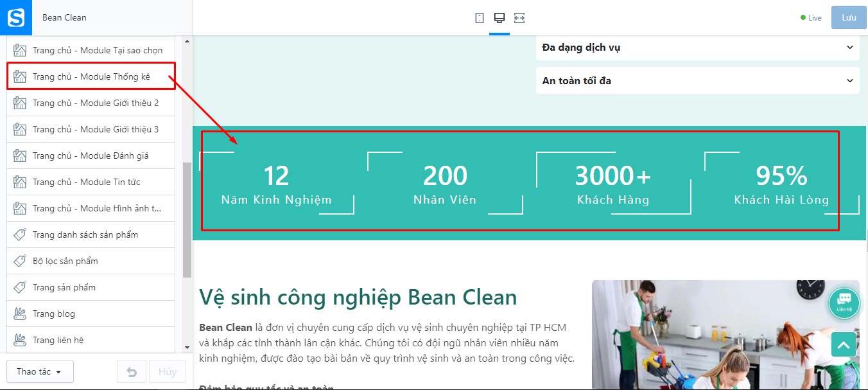
Task: Toggle full-width preview icon
Action: (519, 18)
